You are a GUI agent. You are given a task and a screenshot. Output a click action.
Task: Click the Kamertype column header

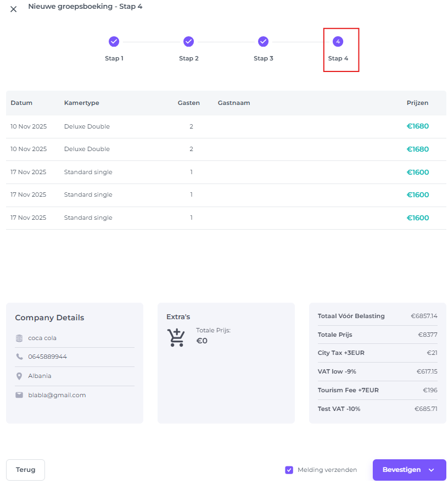tap(82, 103)
